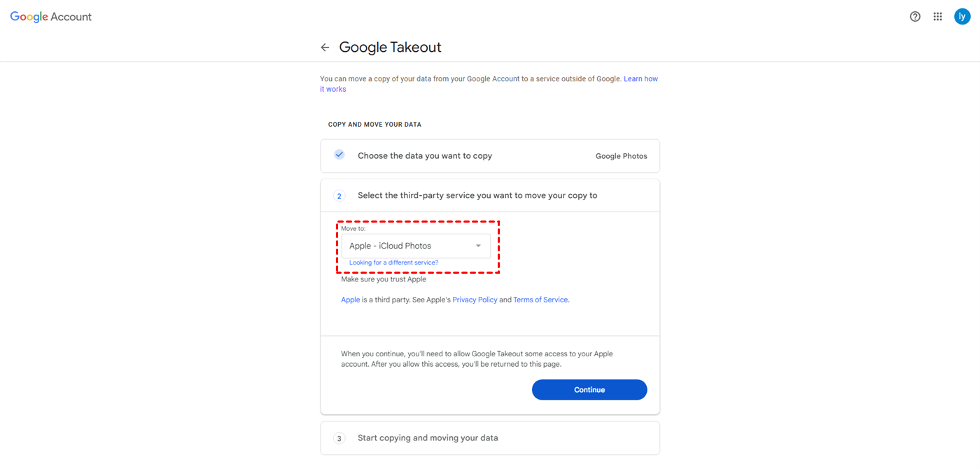Click Looking for a different service link
The image size is (980, 469).
coord(393,262)
